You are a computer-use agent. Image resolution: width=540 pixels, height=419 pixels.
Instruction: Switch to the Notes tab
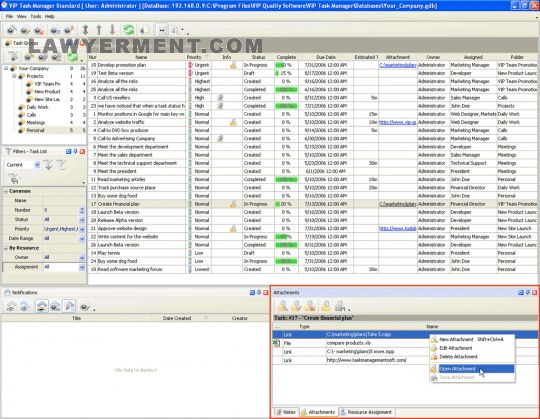(x=287, y=412)
